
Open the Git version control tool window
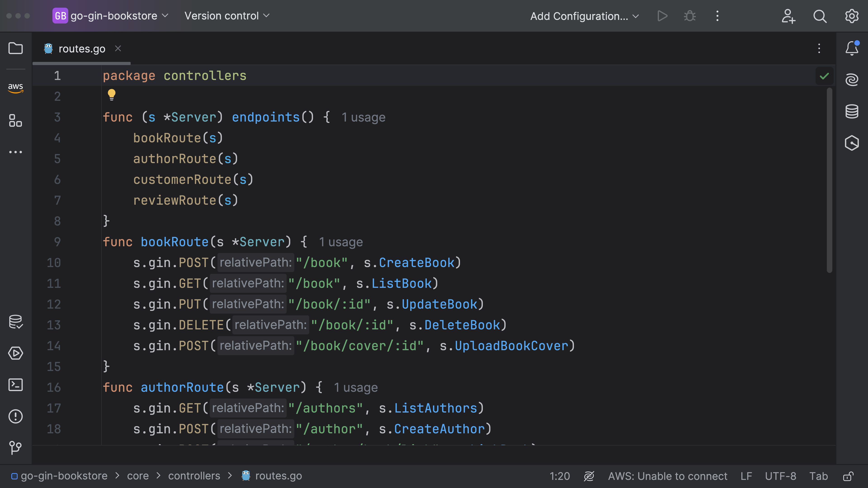(16, 448)
